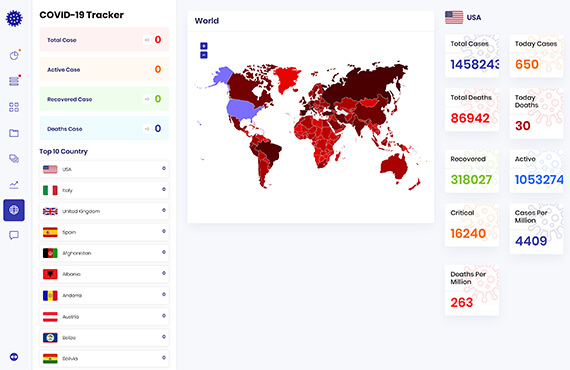Click the value indicator on Spain row
Image resolution: width=570 pixels, height=370 pixels.
(164, 231)
